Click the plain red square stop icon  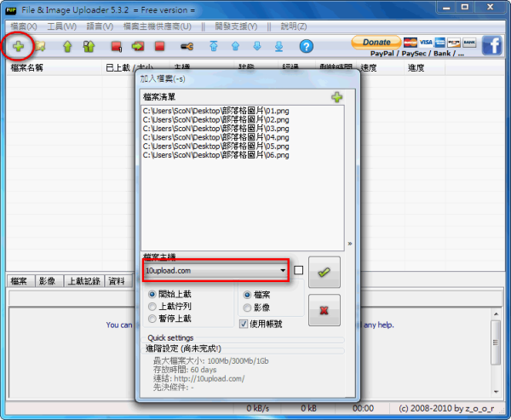[x=160, y=46]
